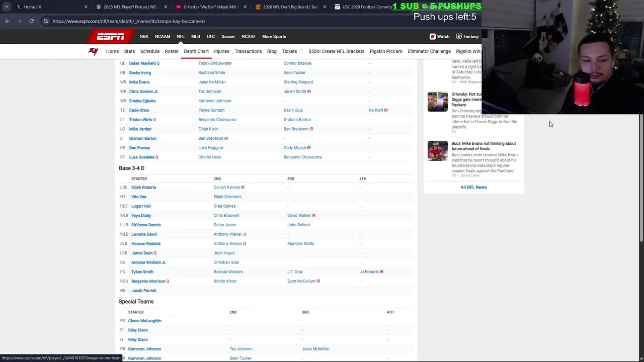Open the team Roster page

(x=172, y=51)
